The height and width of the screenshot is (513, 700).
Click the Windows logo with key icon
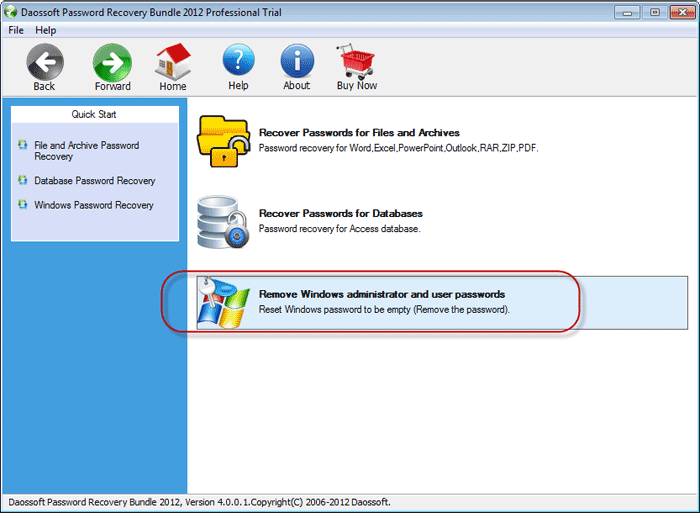(223, 303)
